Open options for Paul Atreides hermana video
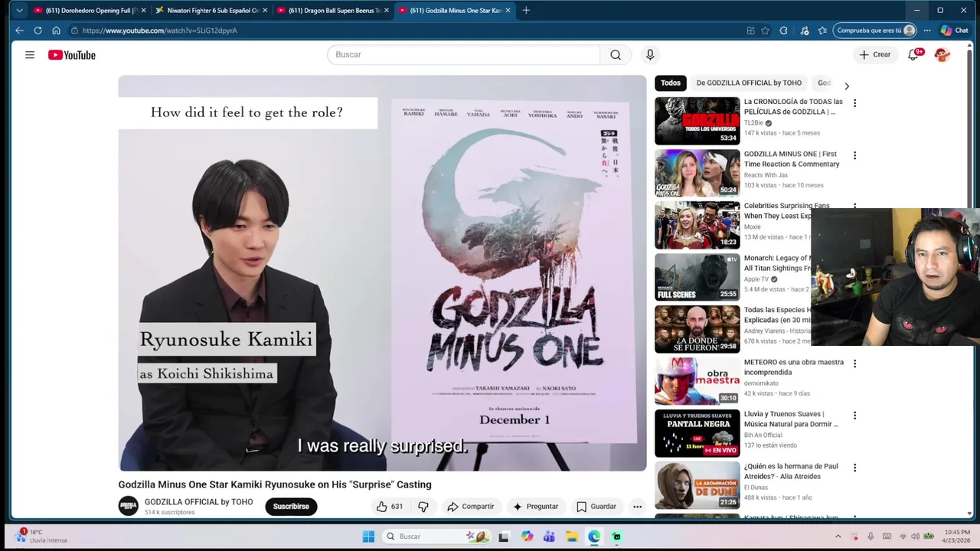This screenshot has width=980, height=551. 854,468
